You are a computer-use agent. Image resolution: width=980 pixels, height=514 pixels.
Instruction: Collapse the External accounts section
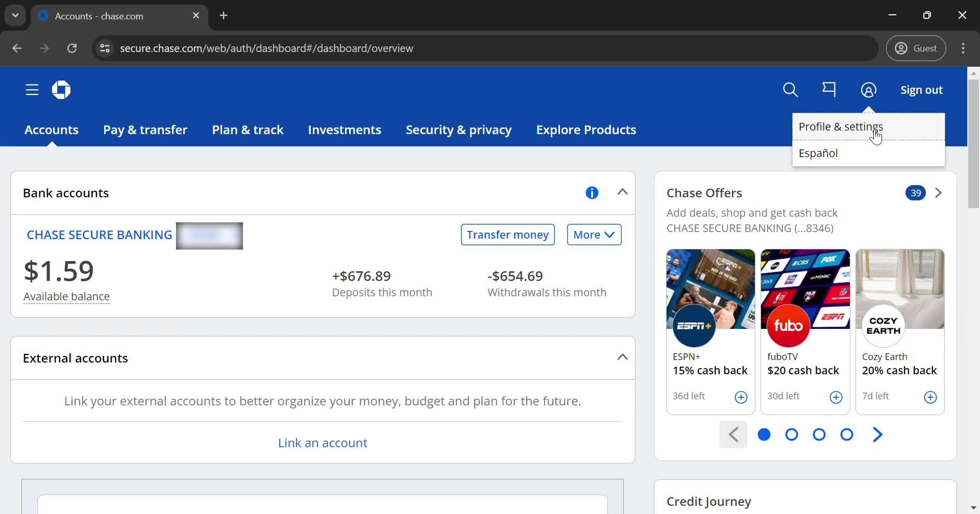622,357
